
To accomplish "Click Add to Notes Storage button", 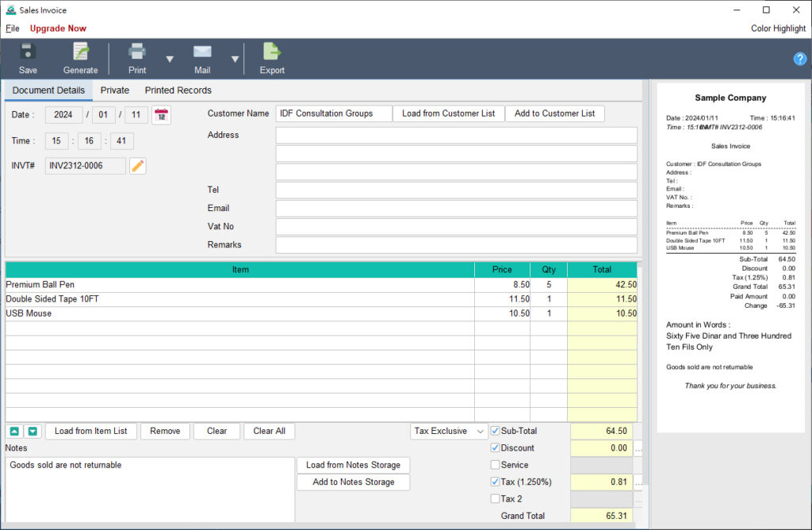I will 353,482.
